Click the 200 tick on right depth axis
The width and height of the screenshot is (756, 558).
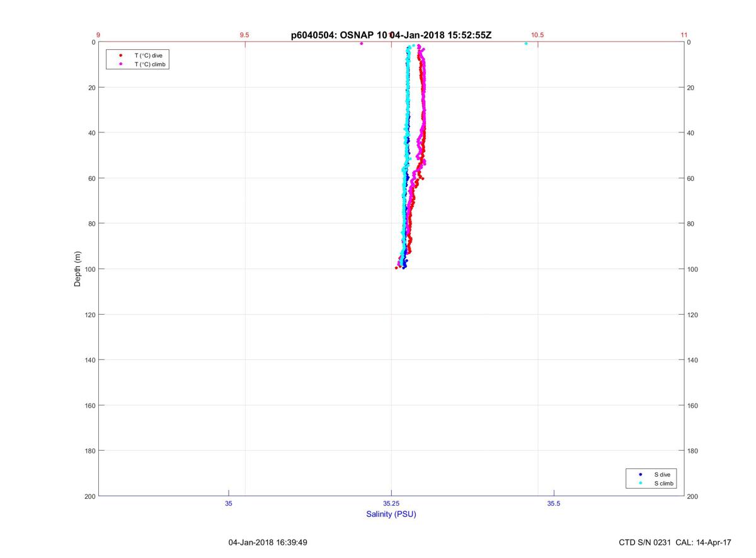tap(693, 497)
